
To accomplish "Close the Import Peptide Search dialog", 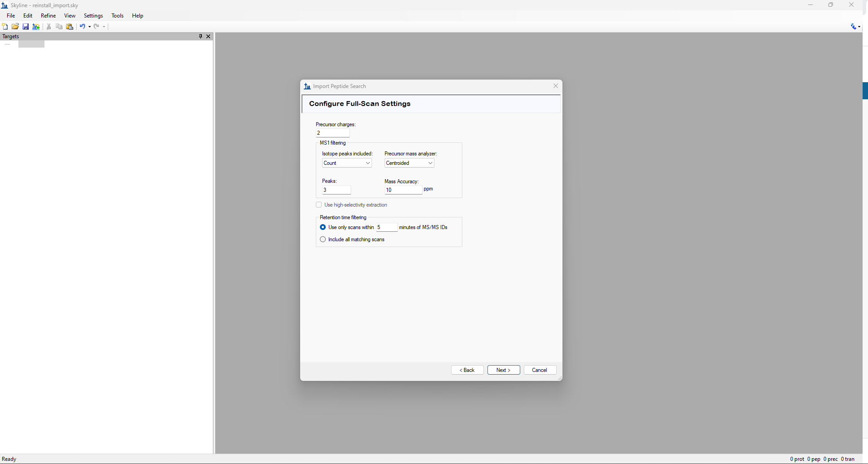I will coord(556,86).
